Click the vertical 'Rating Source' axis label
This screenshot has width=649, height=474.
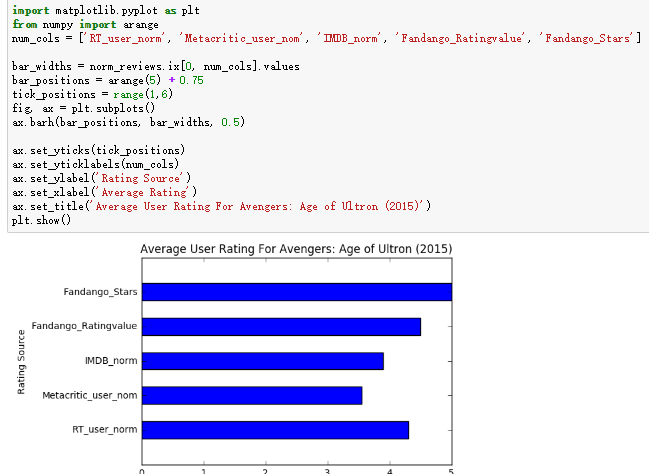click(x=21, y=362)
